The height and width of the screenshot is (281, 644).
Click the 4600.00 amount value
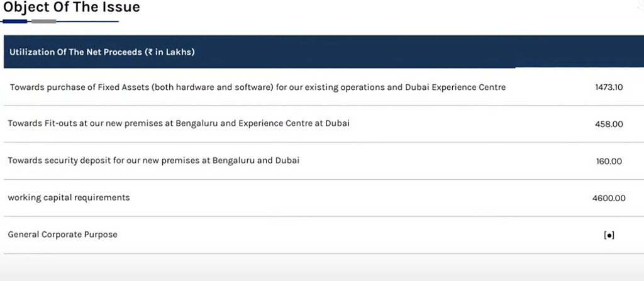click(x=609, y=199)
